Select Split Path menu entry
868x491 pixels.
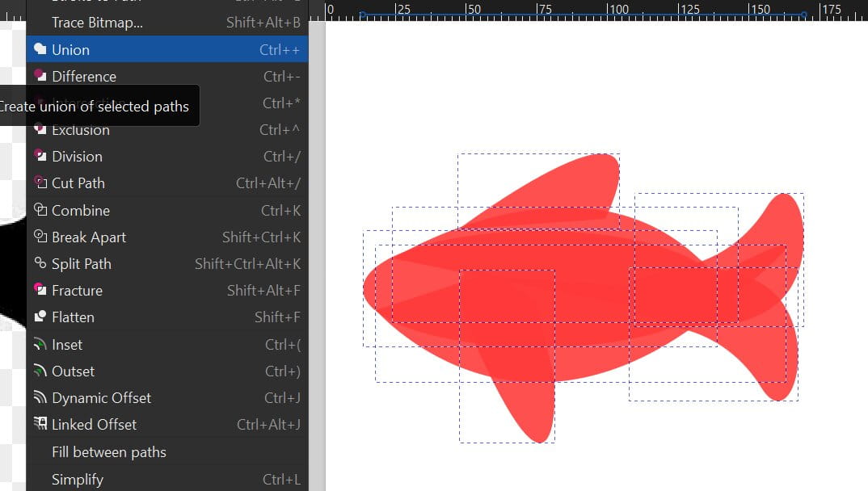(167, 264)
